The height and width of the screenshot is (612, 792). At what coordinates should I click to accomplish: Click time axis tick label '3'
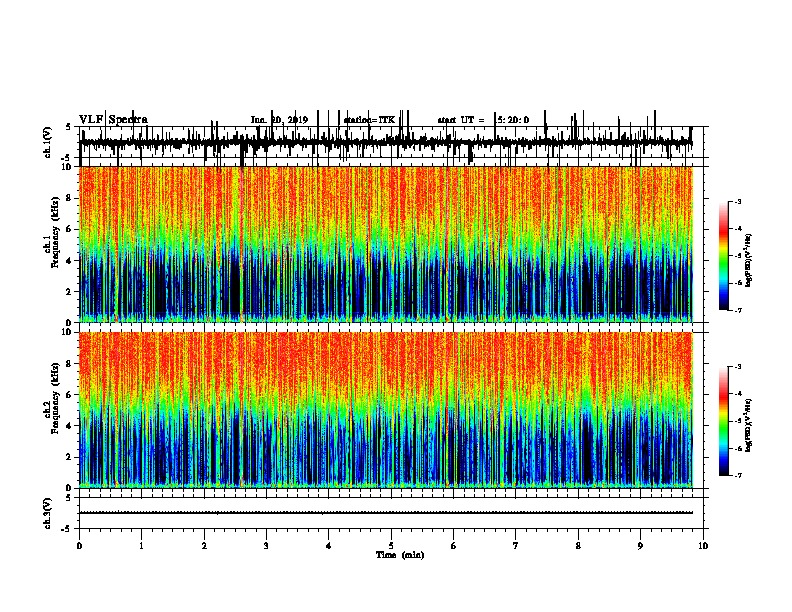[266, 545]
